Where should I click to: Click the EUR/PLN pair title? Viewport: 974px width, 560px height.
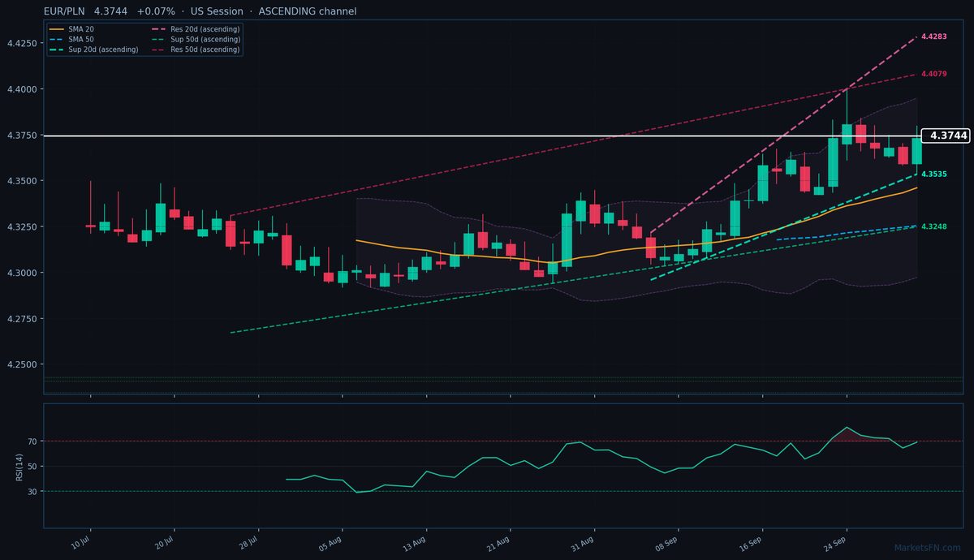[65, 11]
